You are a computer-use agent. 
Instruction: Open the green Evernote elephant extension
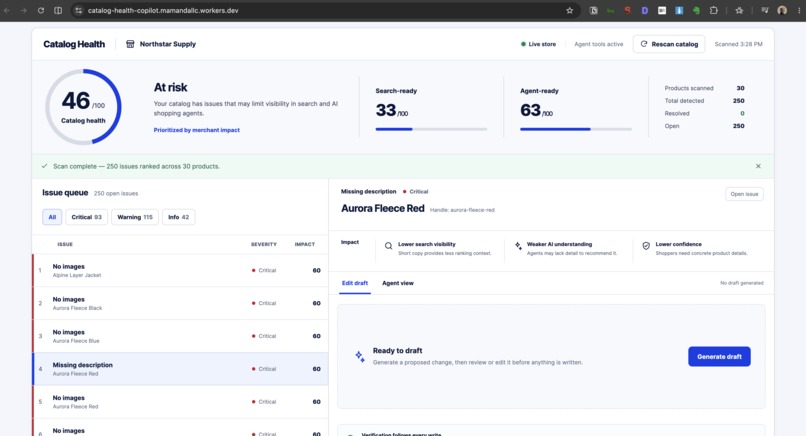coord(696,10)
